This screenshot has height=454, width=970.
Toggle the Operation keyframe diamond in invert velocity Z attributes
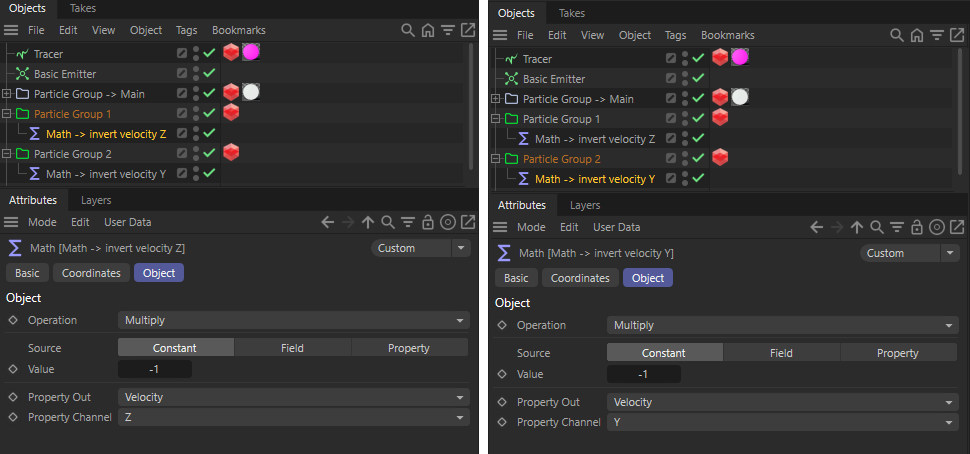point(13,320)
